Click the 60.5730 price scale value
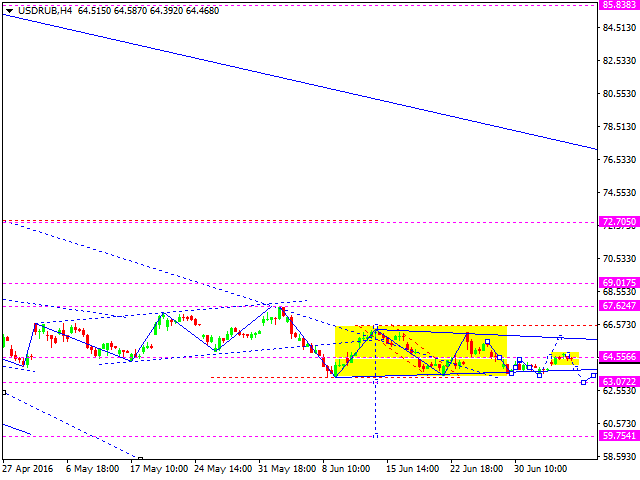The image size is (640, 480). (x=620, y=424)
